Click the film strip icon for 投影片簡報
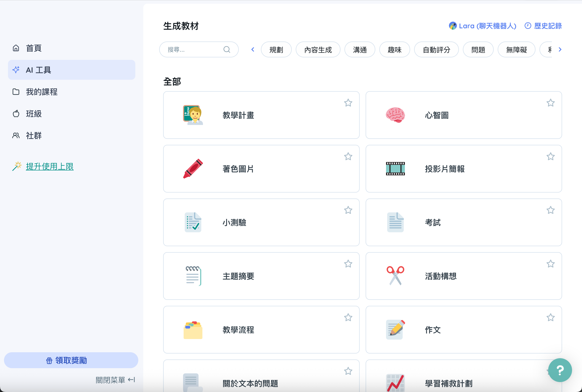The image size is (582, 392). click(x=395, y=168)
